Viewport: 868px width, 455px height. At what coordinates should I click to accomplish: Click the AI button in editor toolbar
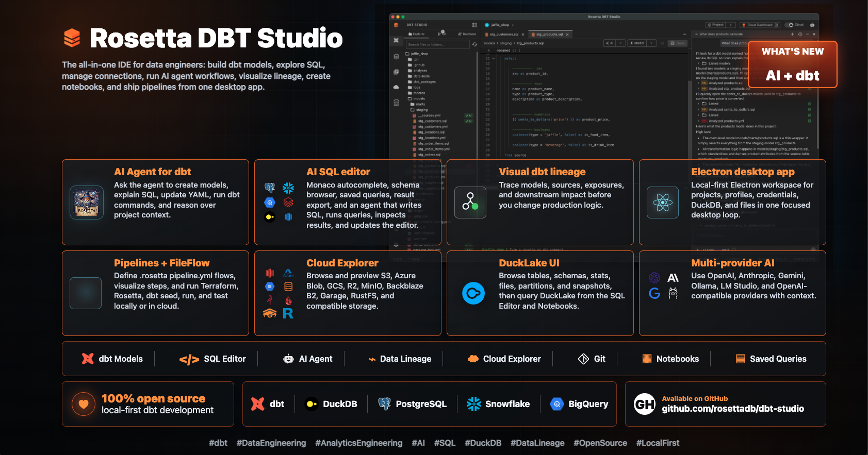610,43
